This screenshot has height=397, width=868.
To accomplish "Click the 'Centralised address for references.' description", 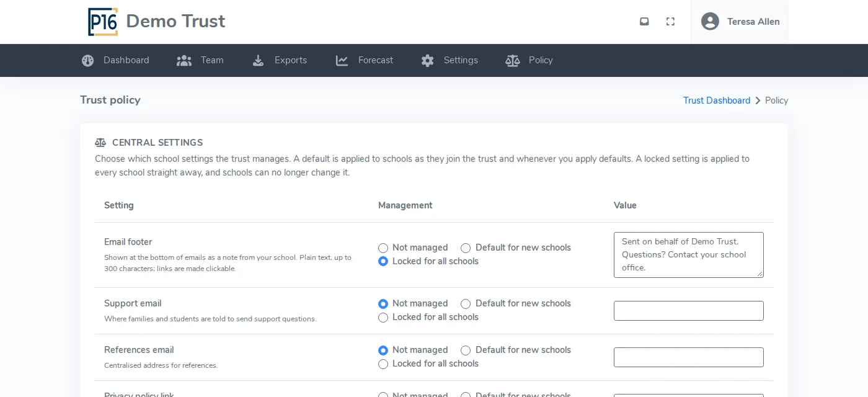I will (161, 365).
